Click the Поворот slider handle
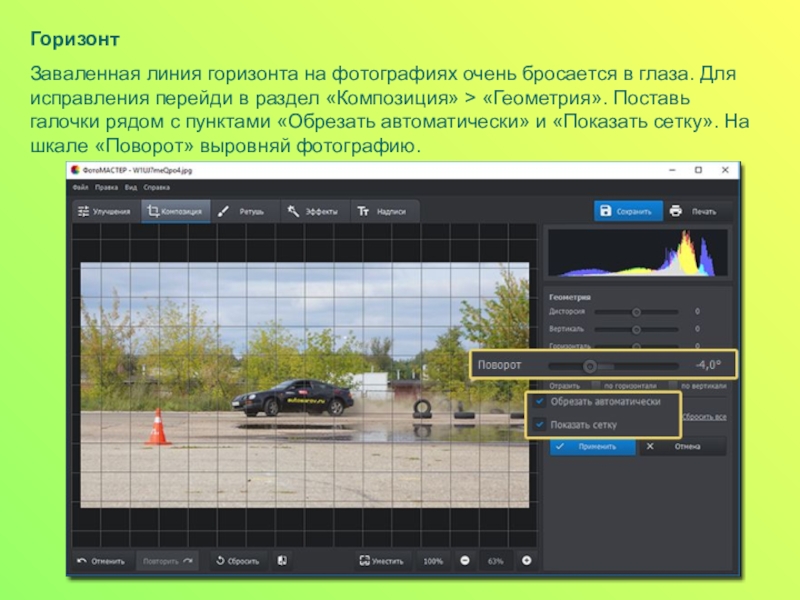The height and width of the screenshot is (600, 800). click(590, 366)
